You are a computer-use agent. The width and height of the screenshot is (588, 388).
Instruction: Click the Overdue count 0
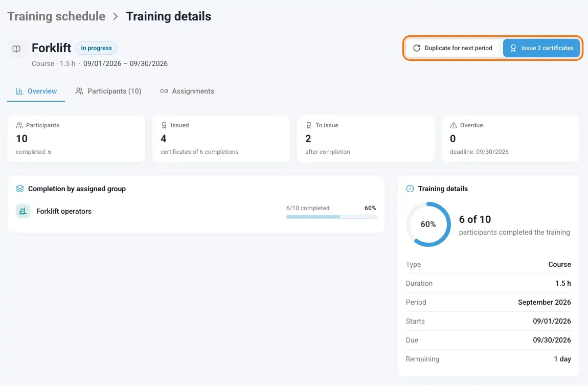click(453, 139)
